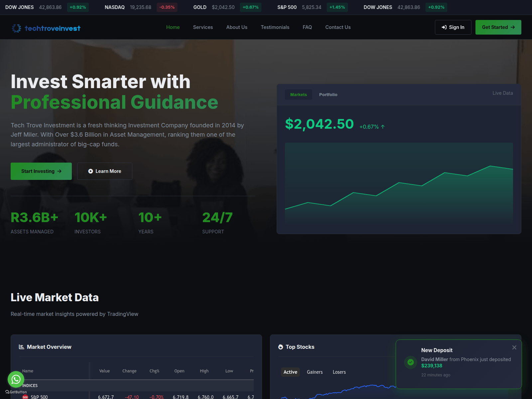Screen dimensions: 532x399
Task: Click the R3.6B+ assets managed stat
Action: point(35,222)
